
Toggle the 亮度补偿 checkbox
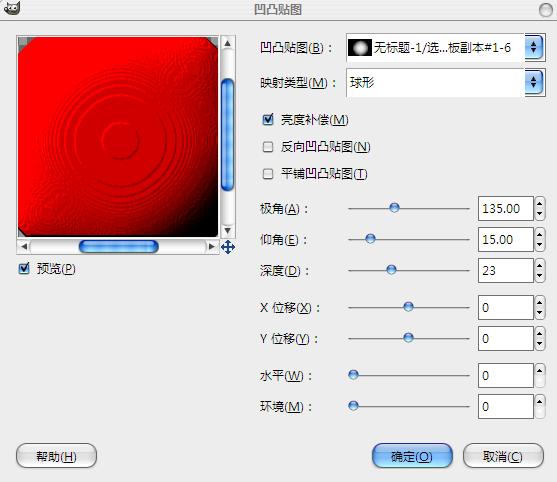[268, 119]
